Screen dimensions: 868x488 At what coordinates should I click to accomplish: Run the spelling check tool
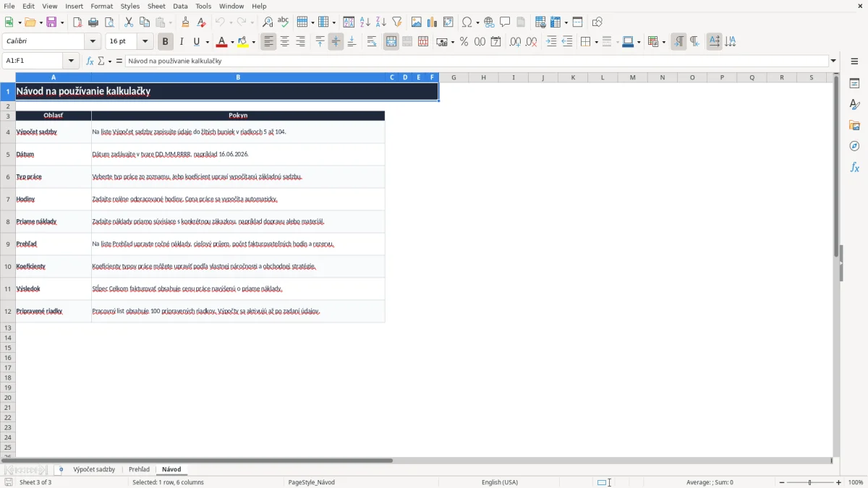[x=284, y=22]
